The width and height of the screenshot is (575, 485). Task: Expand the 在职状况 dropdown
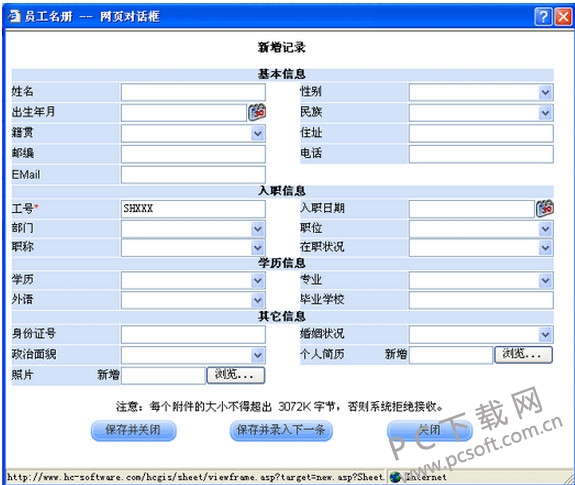coord(546,248)
